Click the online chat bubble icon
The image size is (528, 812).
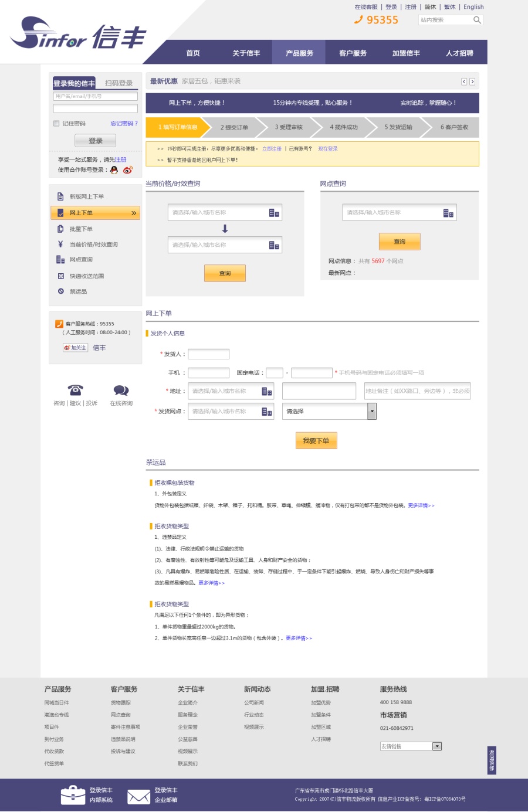(121, 390)
